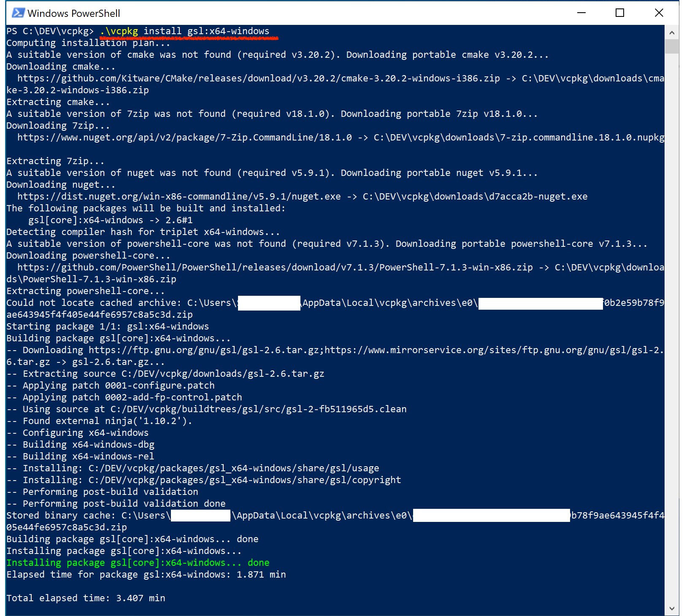The width and height of the screenshot is (684, 616).
Task: Click the 'Total elapsed time: 3.407 min' line
Action: [x=86, y=598]
